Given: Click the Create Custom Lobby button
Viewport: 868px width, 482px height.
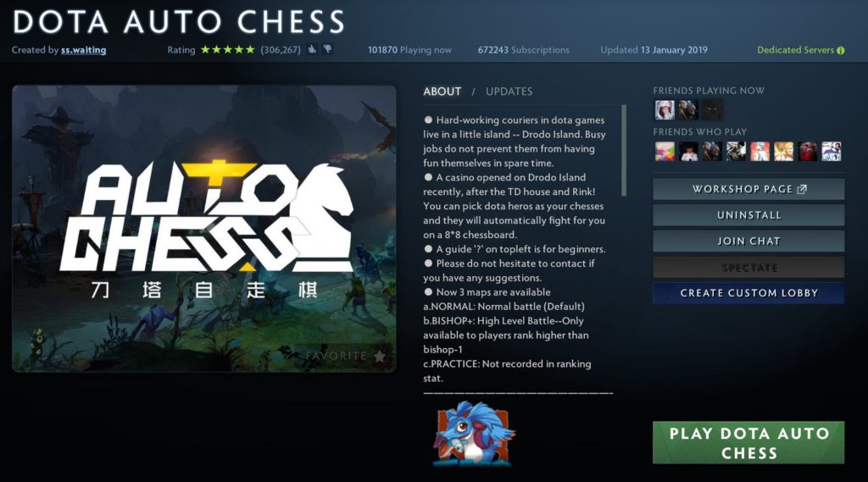Looking at the screenshot, I should coord(748,293).
